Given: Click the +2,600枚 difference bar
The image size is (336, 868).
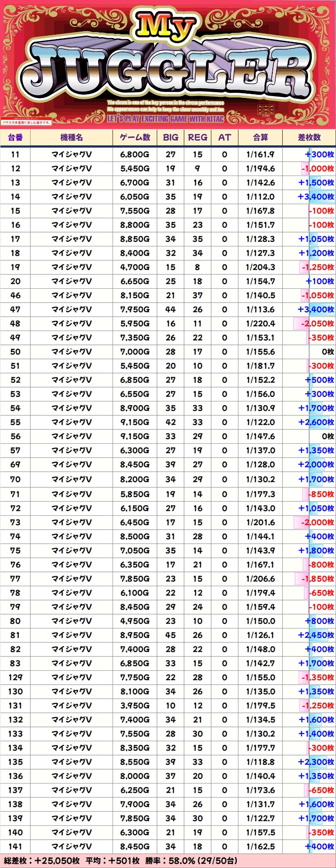Looking at the screenshot, I should pos(316,422).
